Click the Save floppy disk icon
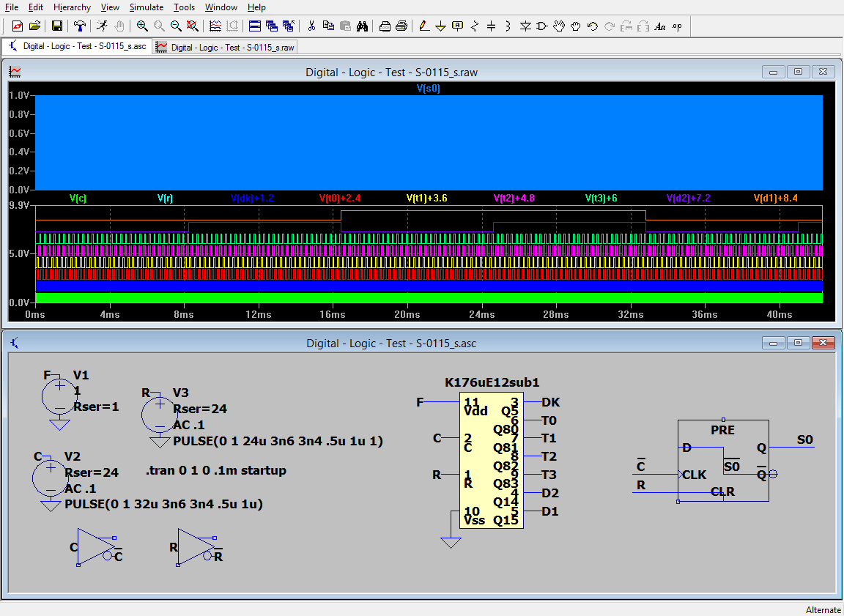This screenshot has height=616, width=844. [57, 26]
